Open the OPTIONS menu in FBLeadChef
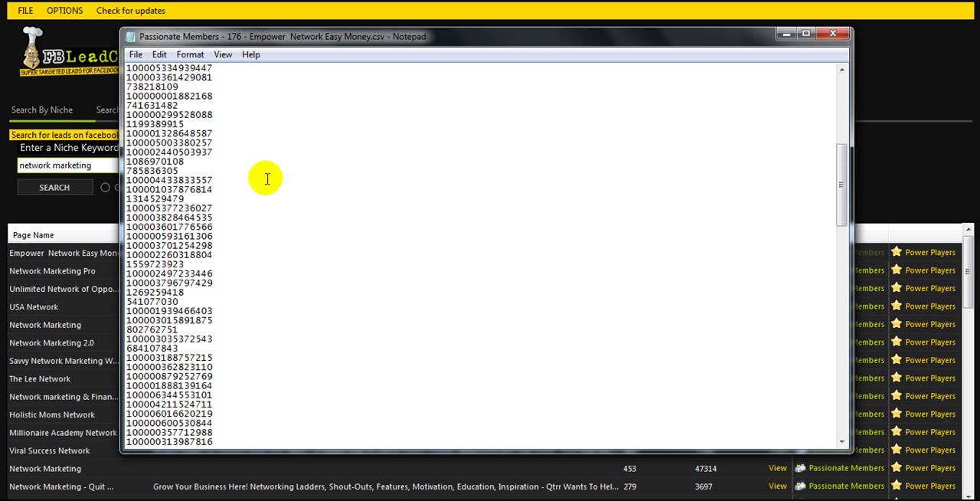 [64, 11]
